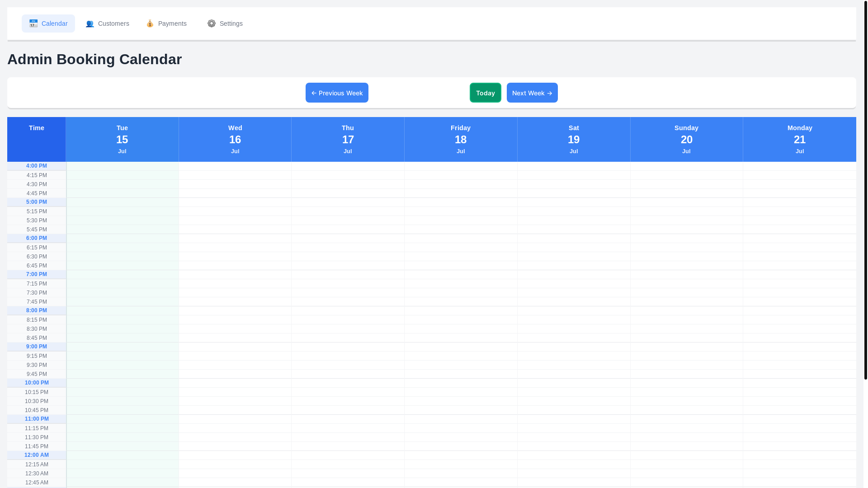Book the Tuesday 15 slot at 5:00 PM

[x=123, y=202]
